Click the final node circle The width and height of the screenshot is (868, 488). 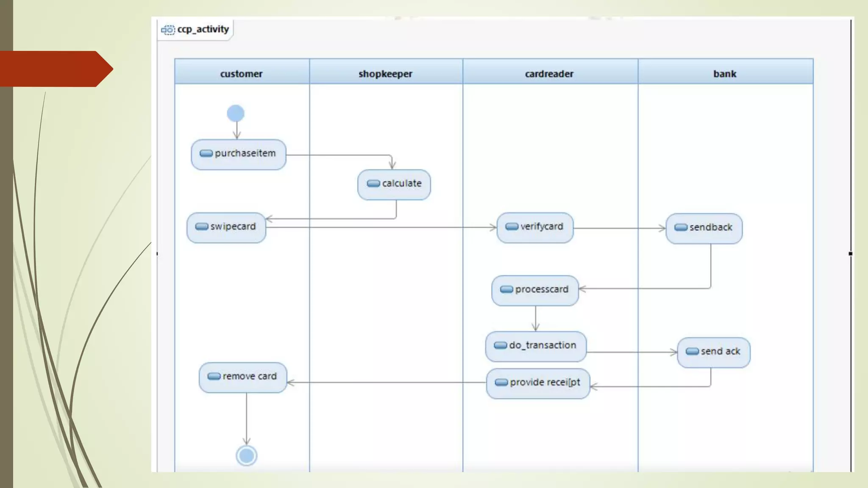coord(246,456)
